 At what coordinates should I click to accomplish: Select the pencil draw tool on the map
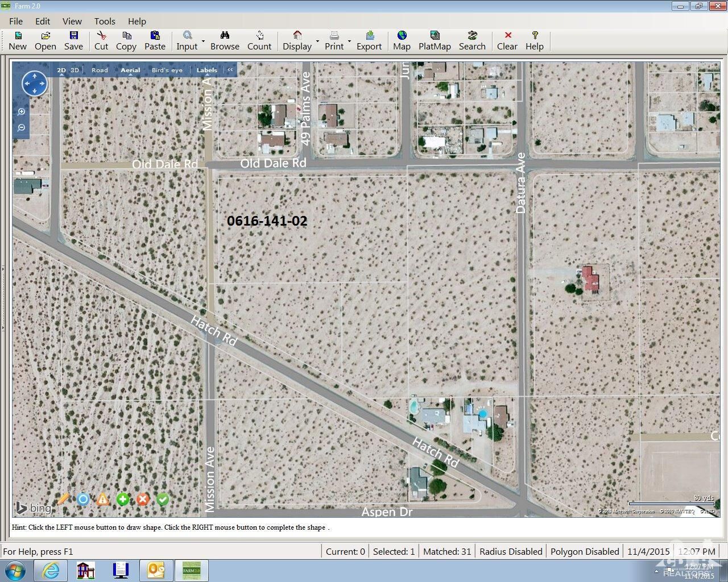click(63, 499)
